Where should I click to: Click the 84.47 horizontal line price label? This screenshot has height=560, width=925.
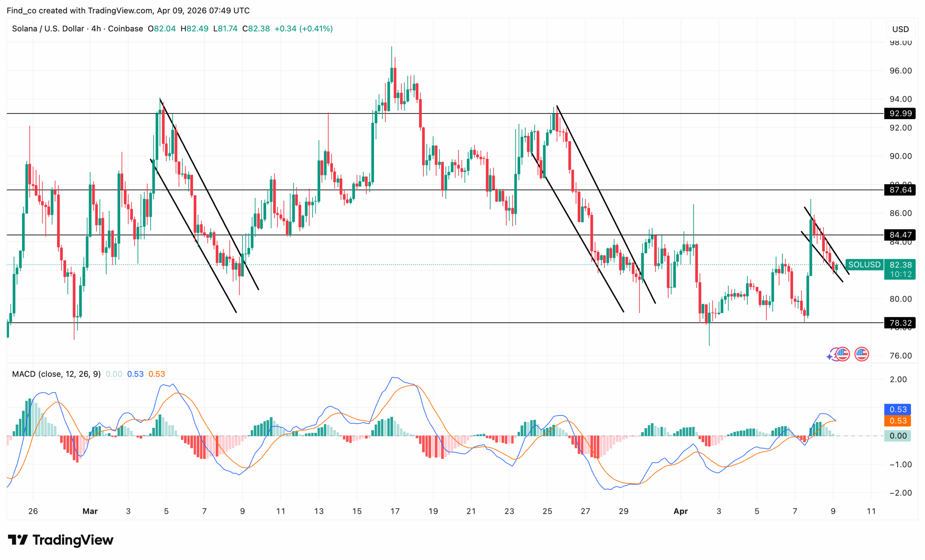900,235
